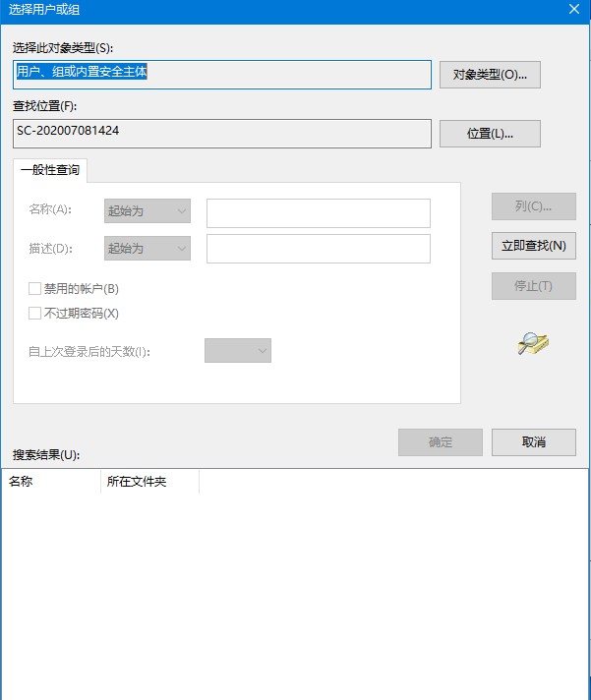This screenshot has width=591, height=700.
Task: Open the 名称 condition dropdown
Action: coord(148,211)
